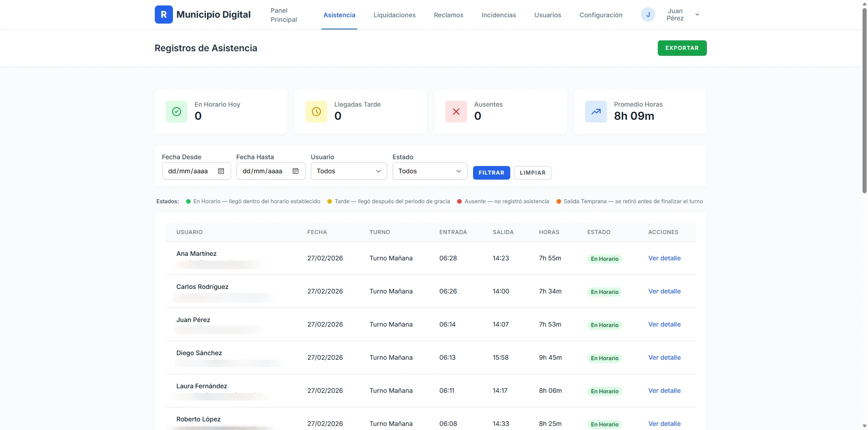Viewport: 868px width, 430px height.
Task: Open the Configuración tab
Action: point(601,15)
